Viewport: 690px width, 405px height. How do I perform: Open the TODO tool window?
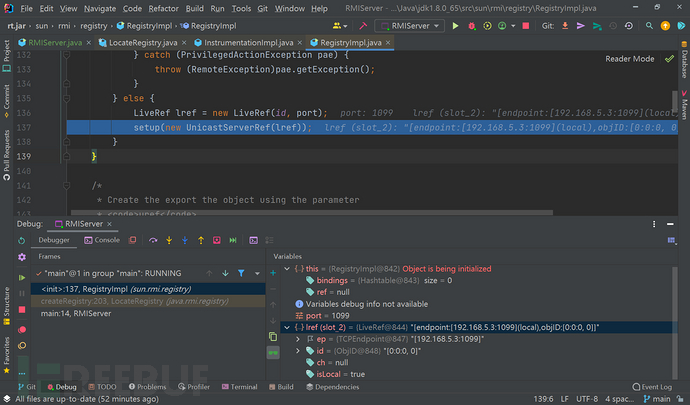pyautogui.click(x=102, y=387)
